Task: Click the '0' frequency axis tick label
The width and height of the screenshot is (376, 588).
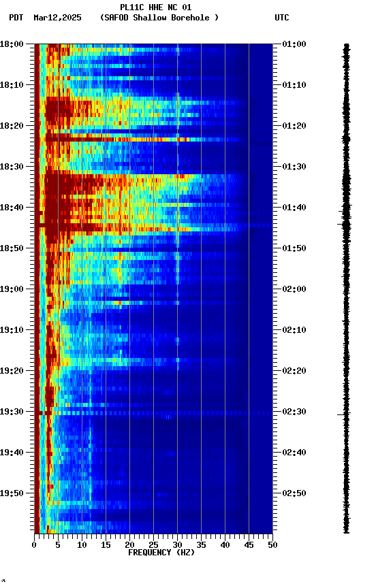Action: (x=35, y=545)
